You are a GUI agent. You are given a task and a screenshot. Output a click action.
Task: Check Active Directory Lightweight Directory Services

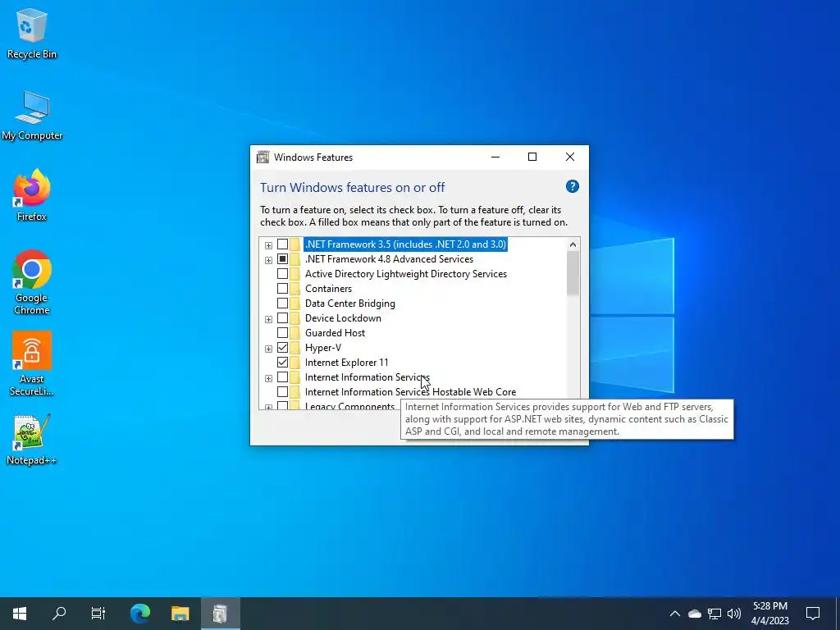282,274
